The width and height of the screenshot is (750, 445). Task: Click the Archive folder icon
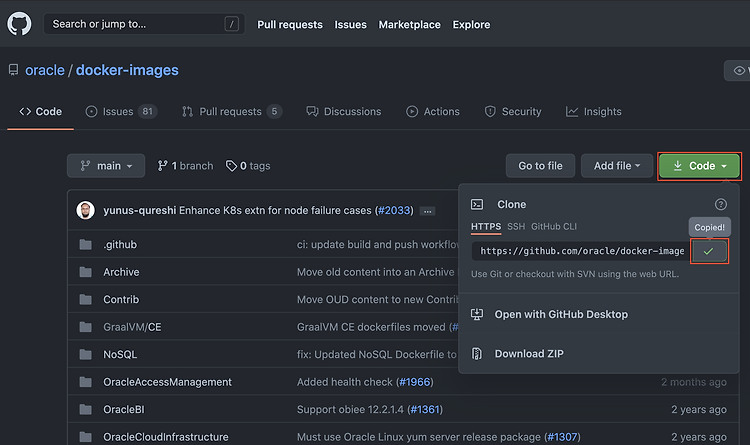pyautogui.click(x=86, y=272)
